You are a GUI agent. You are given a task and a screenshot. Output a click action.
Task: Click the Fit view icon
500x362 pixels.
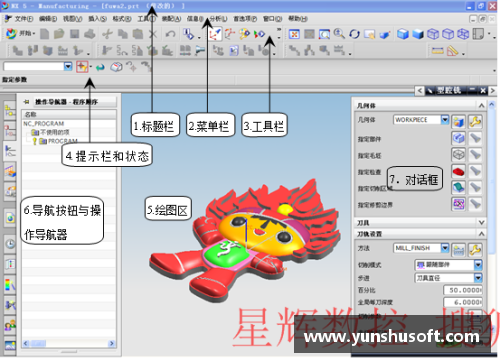[x=294, y=34]
